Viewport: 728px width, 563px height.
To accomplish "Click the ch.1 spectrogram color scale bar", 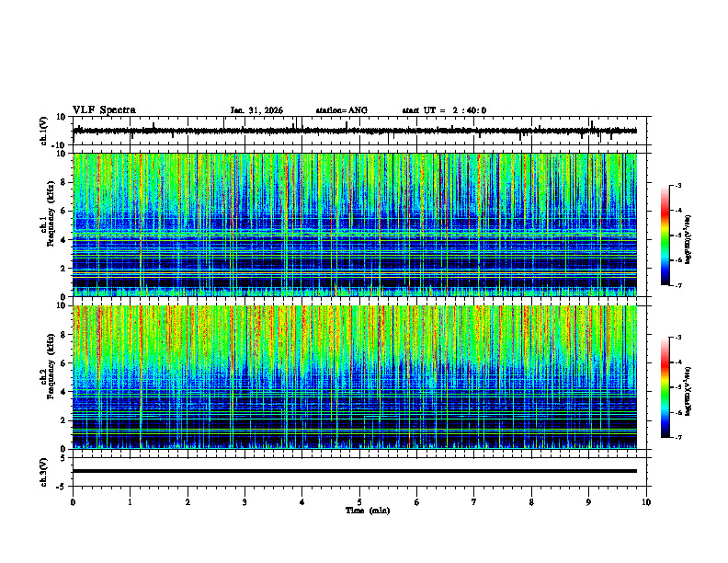I will pyautogui.click(x=665, y=236).
